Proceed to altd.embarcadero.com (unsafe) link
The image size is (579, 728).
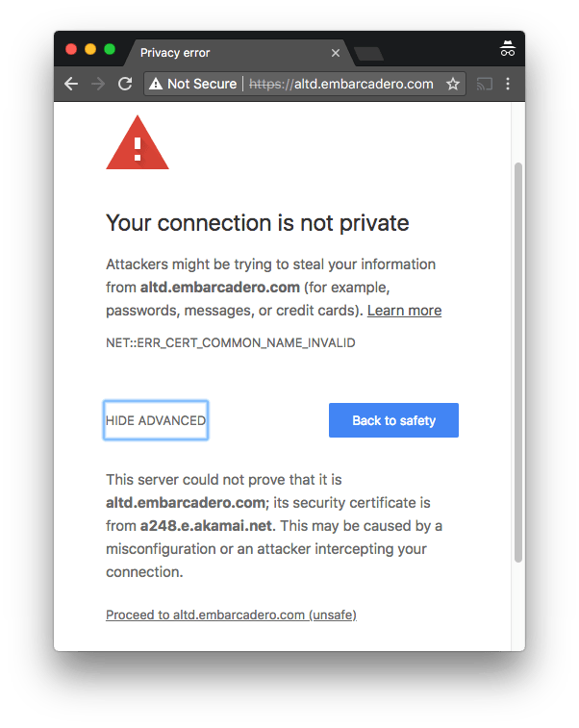[x=231, y=615]
